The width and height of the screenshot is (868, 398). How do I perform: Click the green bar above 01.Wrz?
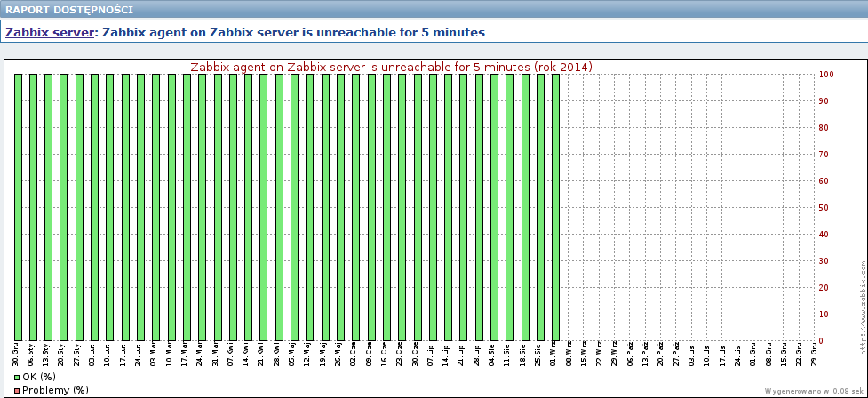click(x=556, y=207)
